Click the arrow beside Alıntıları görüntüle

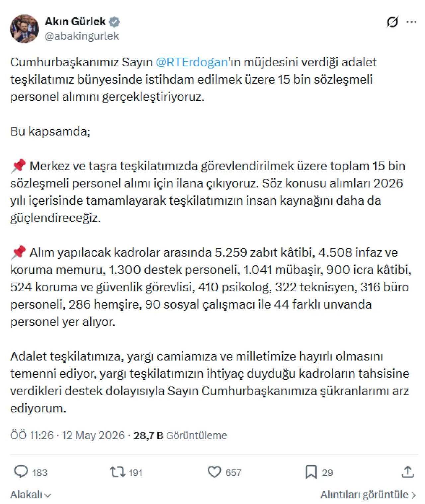[x=413, y=495]
